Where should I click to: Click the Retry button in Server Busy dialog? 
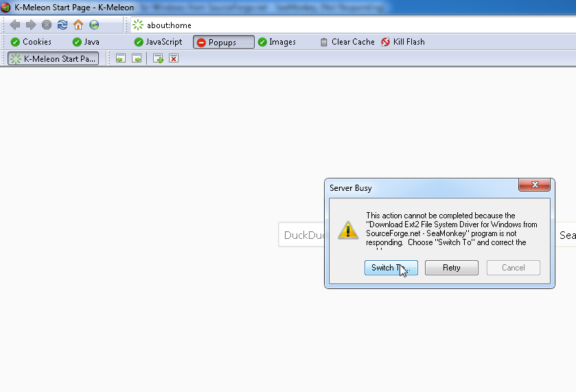pyautogui.click(x=452, y=268)
